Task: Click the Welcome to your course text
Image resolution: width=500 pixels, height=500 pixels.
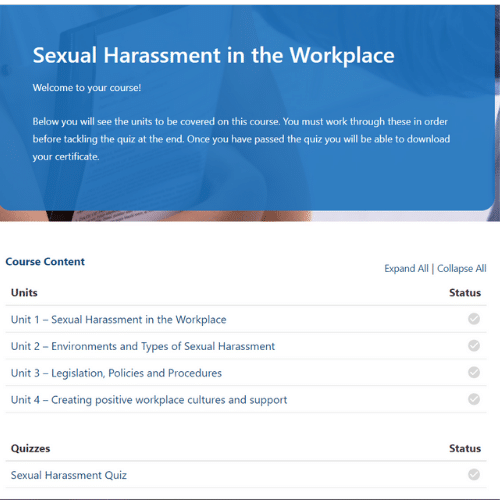Action: tap(87, 88)
